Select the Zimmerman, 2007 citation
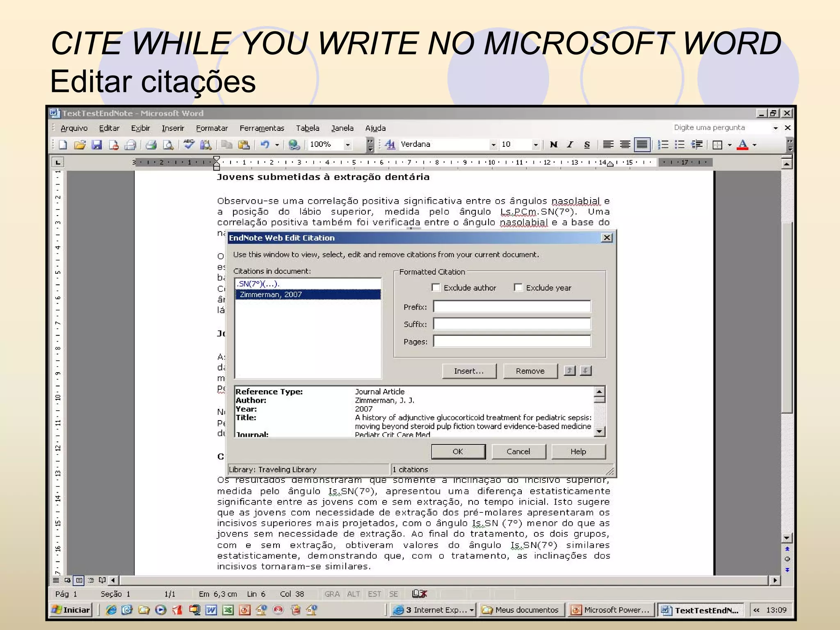The width and height of the screenshot is (840, 630). click(308, 295)
